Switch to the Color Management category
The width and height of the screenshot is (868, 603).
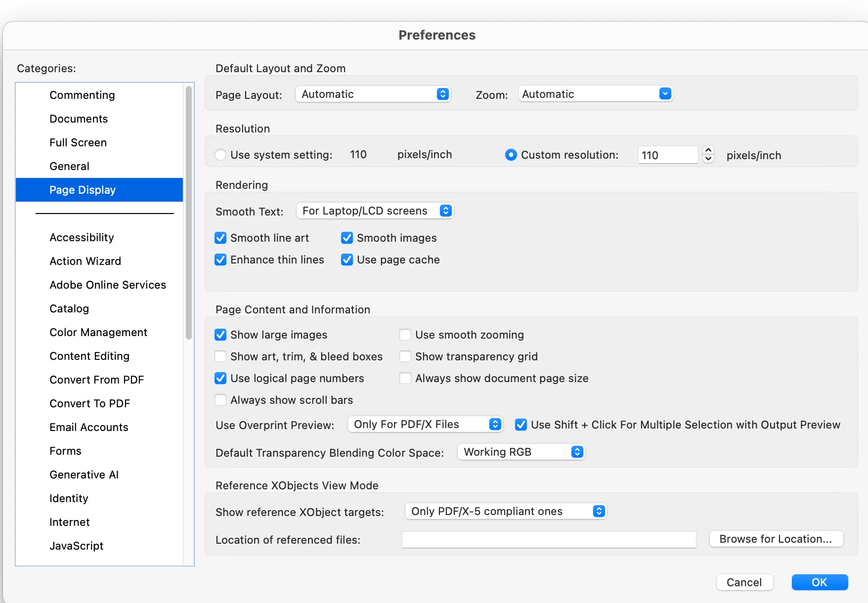98,333
